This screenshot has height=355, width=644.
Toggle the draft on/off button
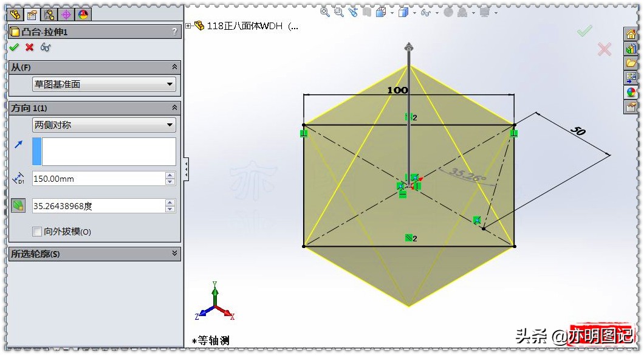(17, 205)
